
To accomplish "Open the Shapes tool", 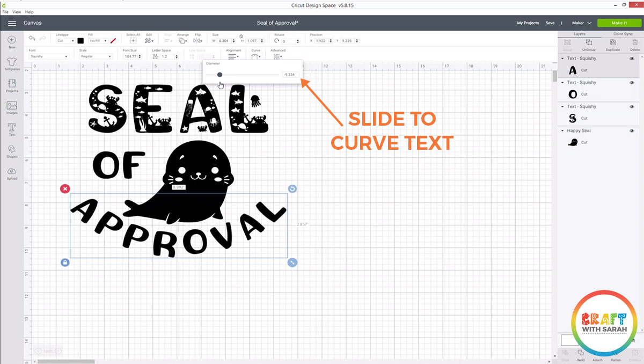I will pos(11,149).
